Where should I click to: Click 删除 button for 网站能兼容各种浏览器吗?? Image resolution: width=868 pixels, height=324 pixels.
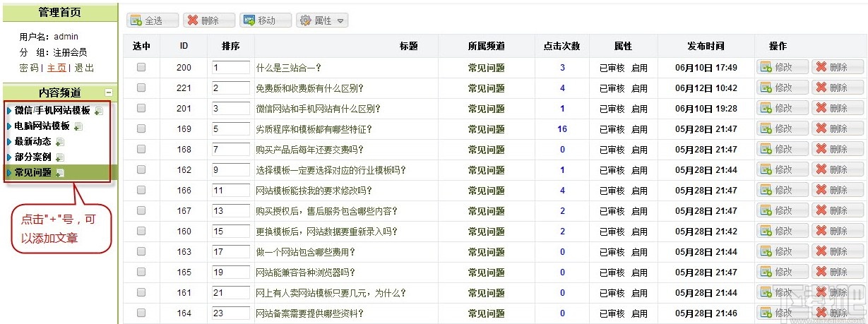(838, 272)
